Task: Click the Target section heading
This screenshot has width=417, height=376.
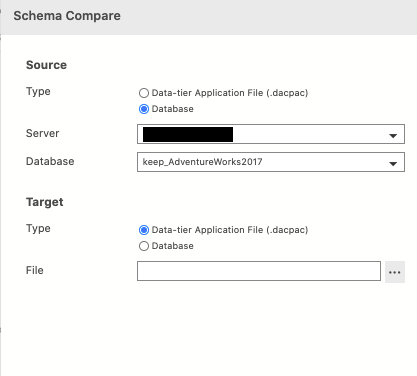Action: pos(45,202)
